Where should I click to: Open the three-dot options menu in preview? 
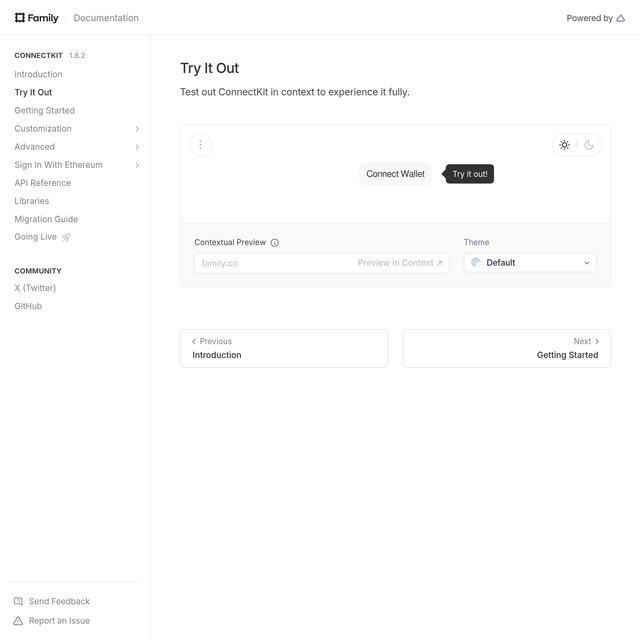coord(200,145)
